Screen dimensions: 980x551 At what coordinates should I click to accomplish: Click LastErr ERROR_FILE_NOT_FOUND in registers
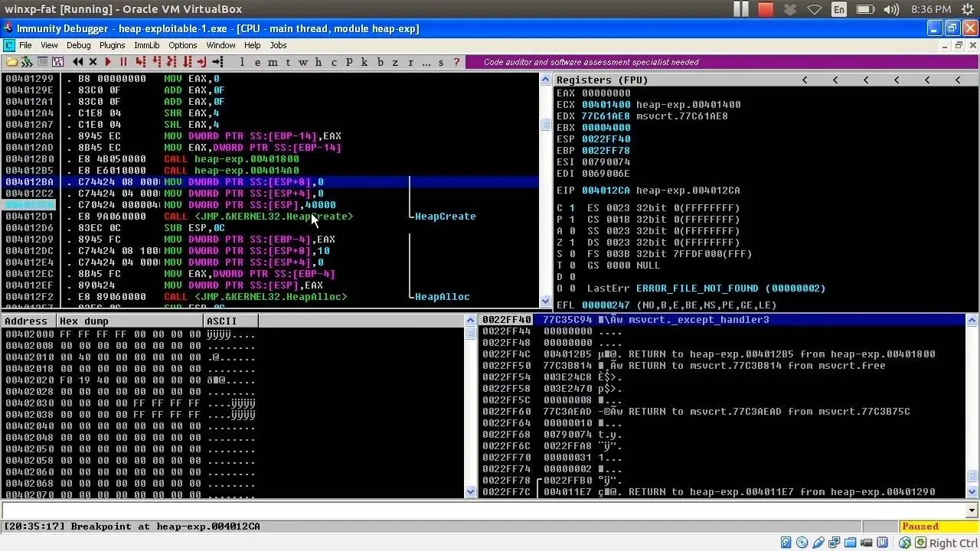click(706, 289)
